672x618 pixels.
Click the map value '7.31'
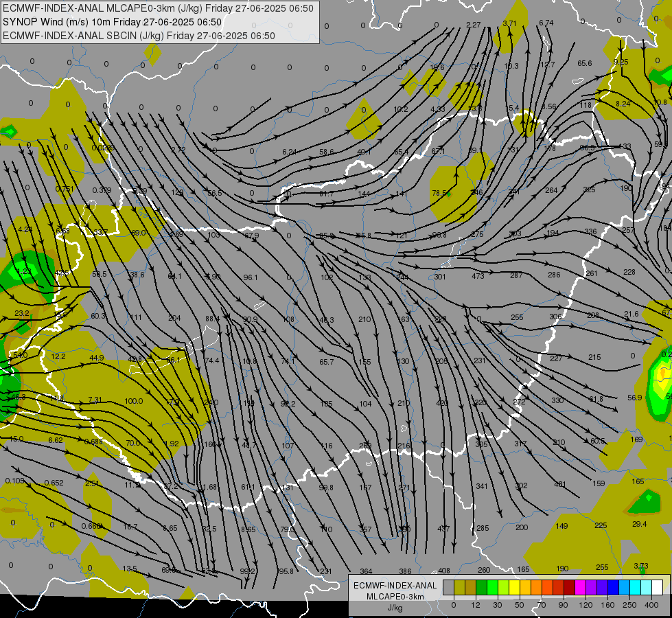[95, 400]
